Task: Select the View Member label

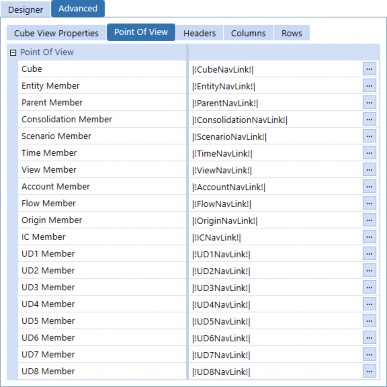Action: pos(49,170)
